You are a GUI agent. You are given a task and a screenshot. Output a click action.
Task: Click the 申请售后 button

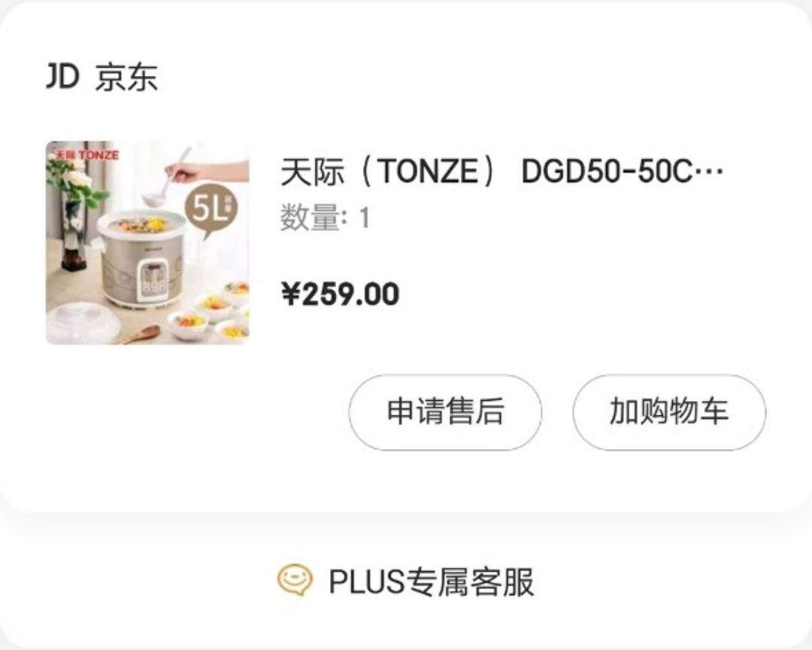pyautogui.click(x=445, y=412)
